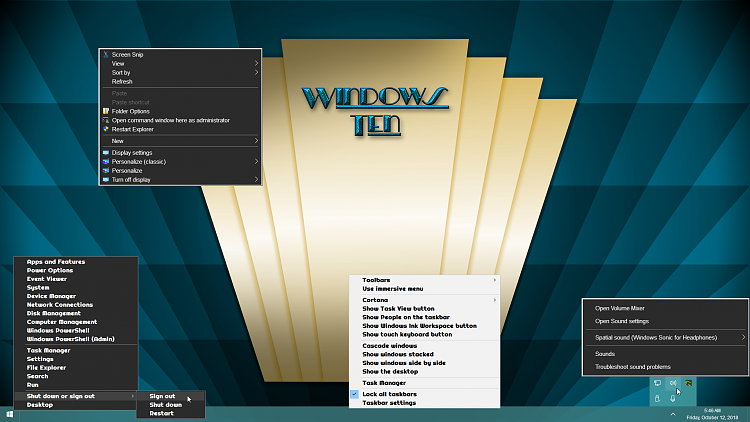This screenshot has width=750, height=422.
Task: Click the taskbar clock and date
Action: tap(712, 414)
